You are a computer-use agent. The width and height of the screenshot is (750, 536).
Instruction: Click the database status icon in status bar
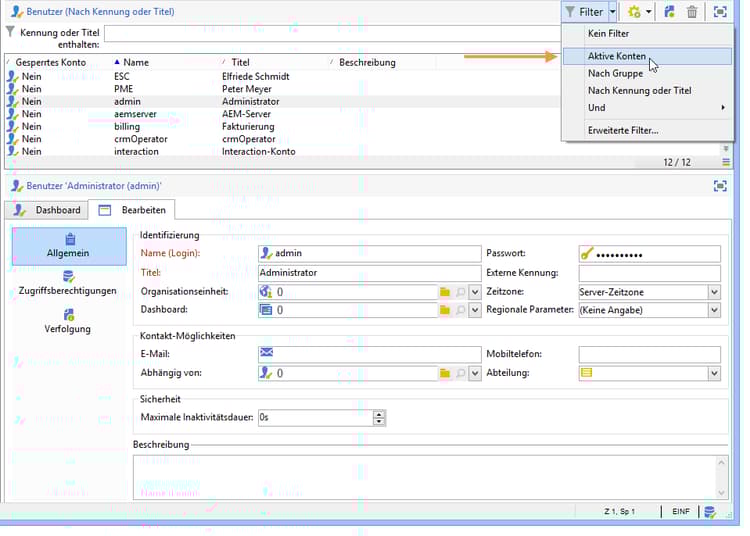click(710, 511)
